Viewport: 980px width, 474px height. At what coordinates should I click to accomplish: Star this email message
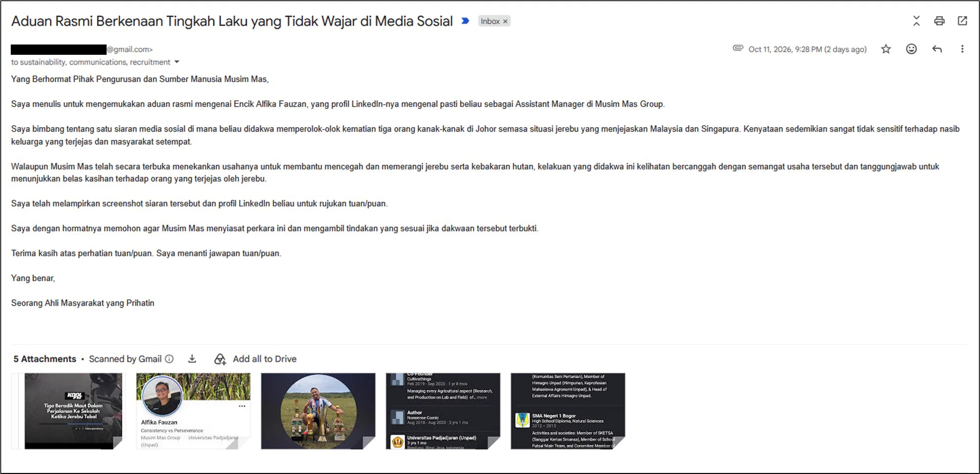pos(886,49)
